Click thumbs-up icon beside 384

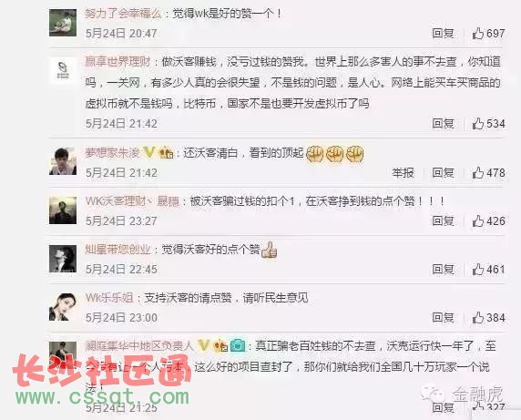(478, 318)
